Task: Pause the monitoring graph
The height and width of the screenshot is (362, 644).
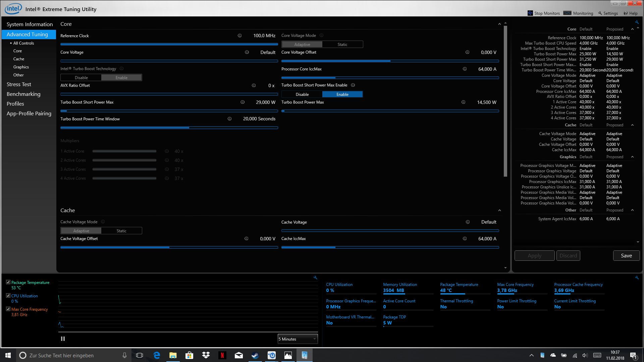Action: click(x=63, y=339)
